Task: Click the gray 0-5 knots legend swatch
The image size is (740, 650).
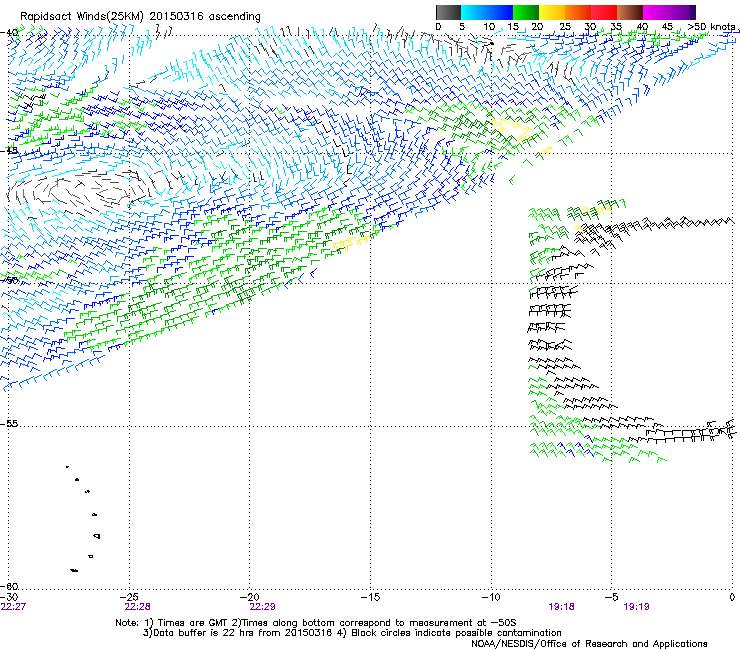Action: point(448,12)
